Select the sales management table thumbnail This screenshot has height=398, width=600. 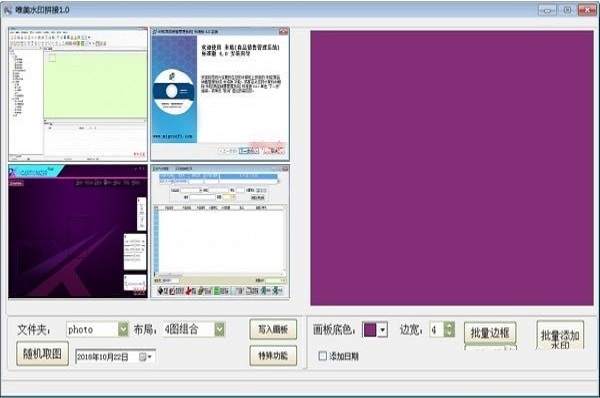[x=220, y=231]
